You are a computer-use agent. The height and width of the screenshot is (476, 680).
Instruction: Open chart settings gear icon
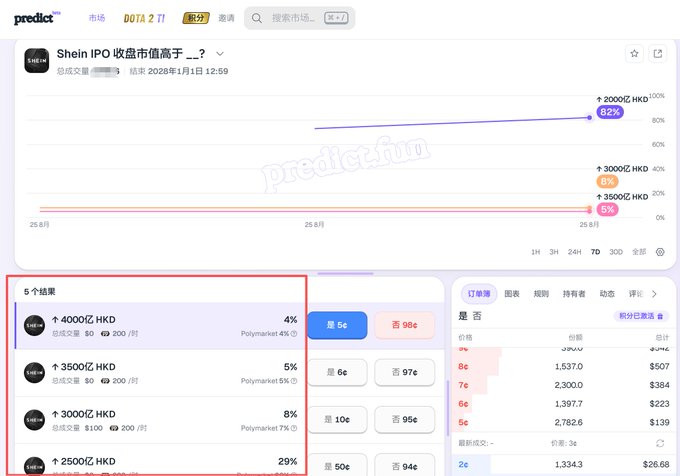coord(660,252)
